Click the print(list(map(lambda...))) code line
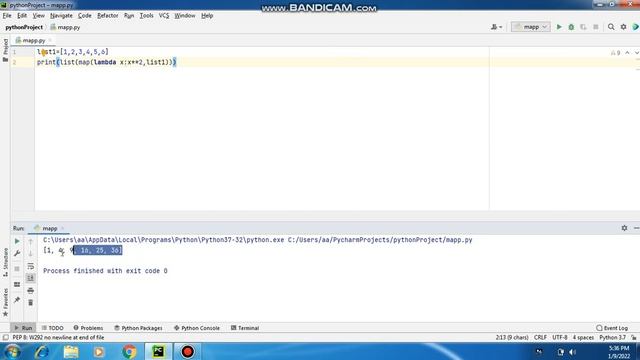Viewport: 640px width, 360px height. tap(107, 62)
